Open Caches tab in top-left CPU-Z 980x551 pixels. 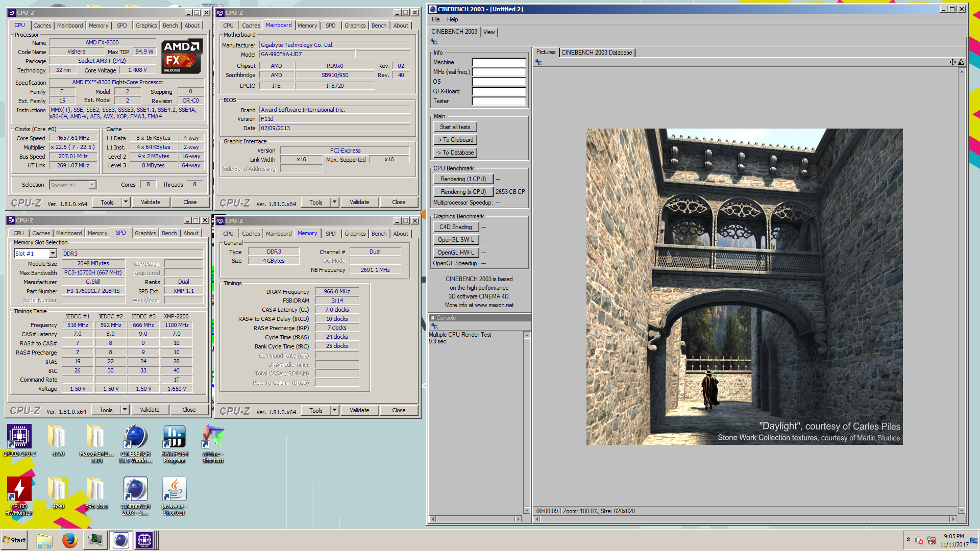[42, 26]
